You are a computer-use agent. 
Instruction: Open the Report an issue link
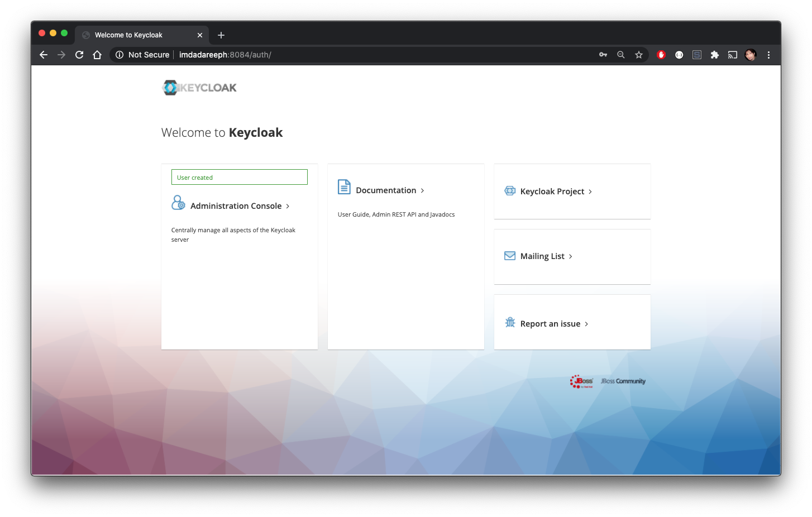550,324
